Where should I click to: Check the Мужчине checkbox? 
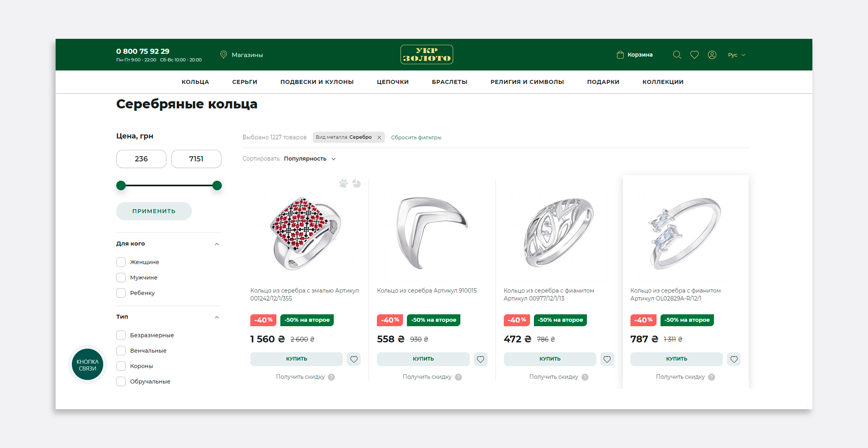121,277
